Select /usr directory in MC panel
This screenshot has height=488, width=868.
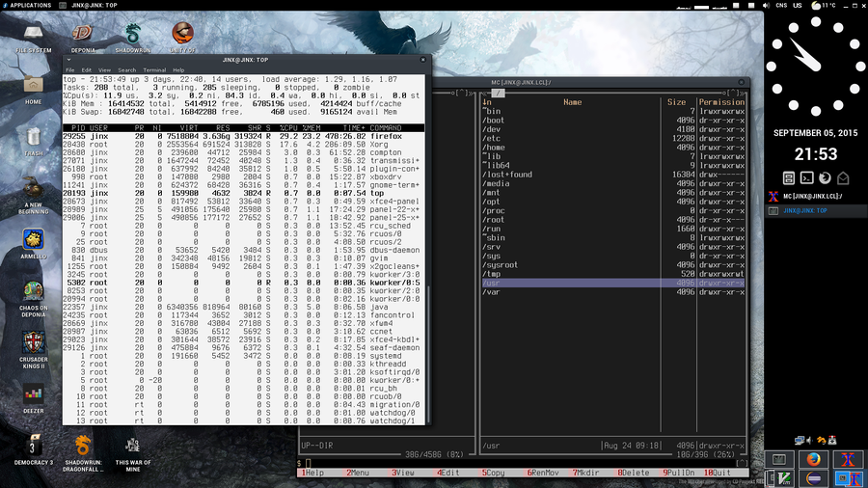coord(613,284)
